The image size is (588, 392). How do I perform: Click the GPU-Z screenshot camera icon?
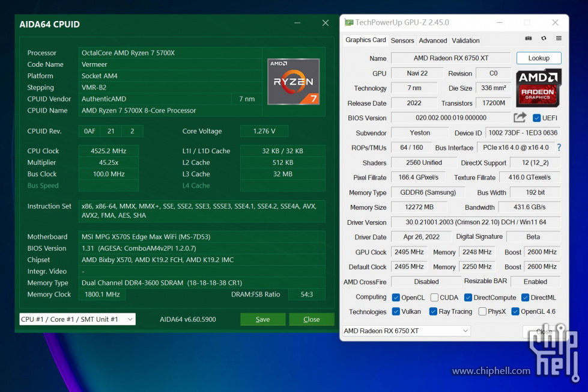[529, 38]
